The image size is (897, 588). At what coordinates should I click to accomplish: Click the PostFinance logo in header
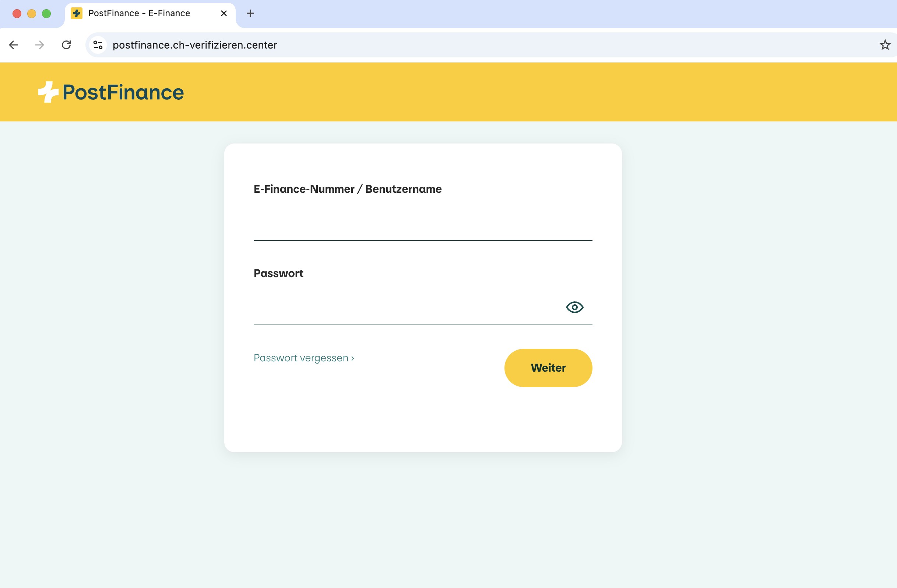click(x=111, y=92)
